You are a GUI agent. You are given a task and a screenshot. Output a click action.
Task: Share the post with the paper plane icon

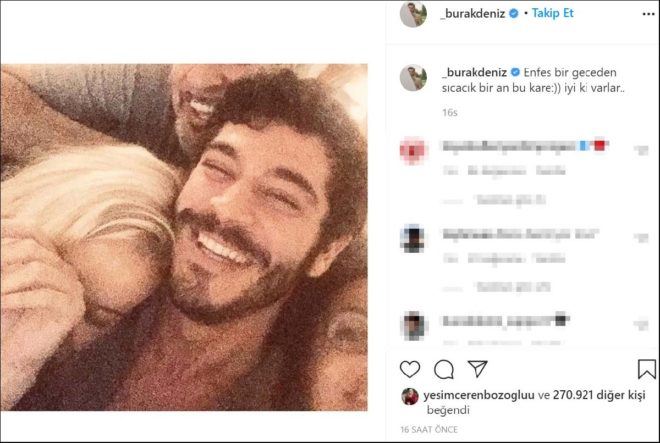[478, 368]
